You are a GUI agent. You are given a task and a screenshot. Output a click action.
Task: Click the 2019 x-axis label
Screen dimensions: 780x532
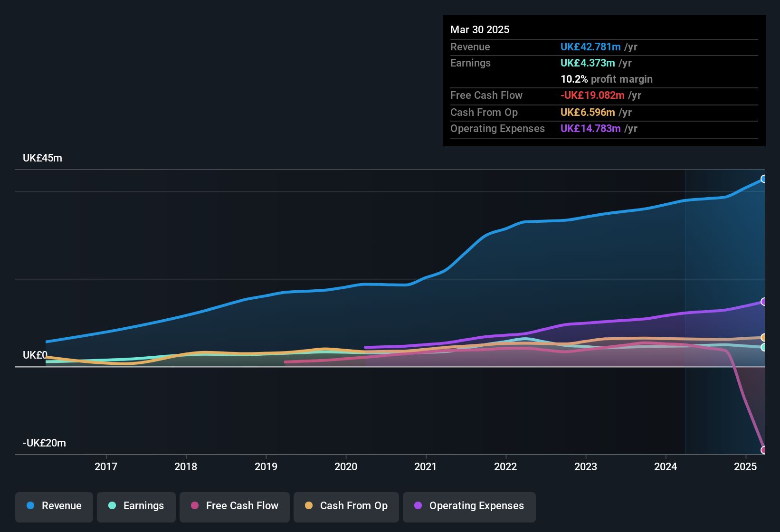[x=266, y=466]
